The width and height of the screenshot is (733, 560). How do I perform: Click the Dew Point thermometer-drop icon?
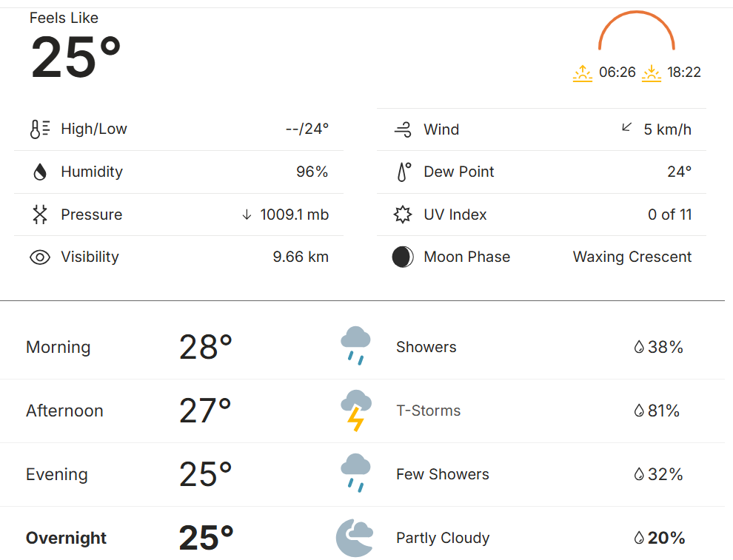tap(403, 172)
